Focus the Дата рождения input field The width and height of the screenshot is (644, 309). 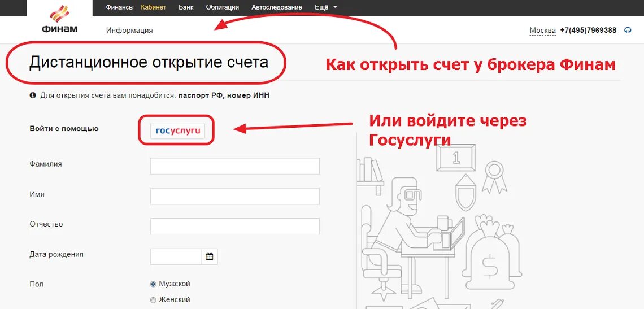176,257
